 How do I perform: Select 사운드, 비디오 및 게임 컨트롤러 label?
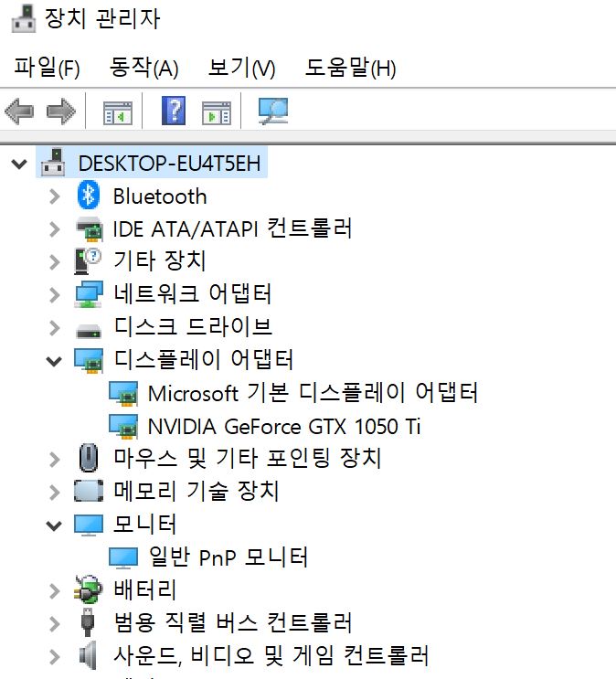coord(271,656)
